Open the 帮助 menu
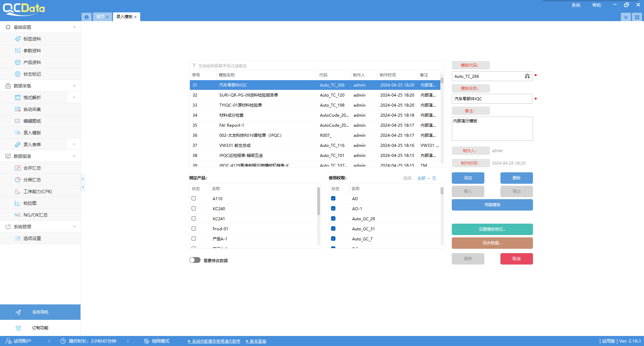Viewport: 644px width, 346px height. pyautogui.click(x=596, y=5)
